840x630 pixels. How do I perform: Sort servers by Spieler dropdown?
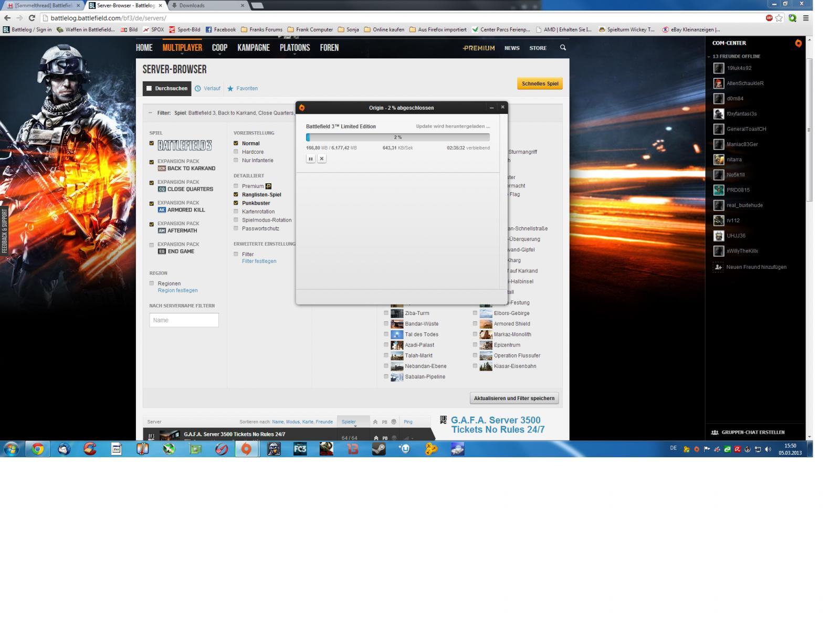point(353,422)
